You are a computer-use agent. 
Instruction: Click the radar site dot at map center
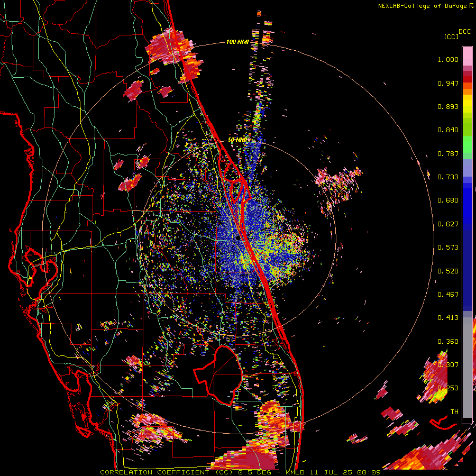(x=239, y=239)
